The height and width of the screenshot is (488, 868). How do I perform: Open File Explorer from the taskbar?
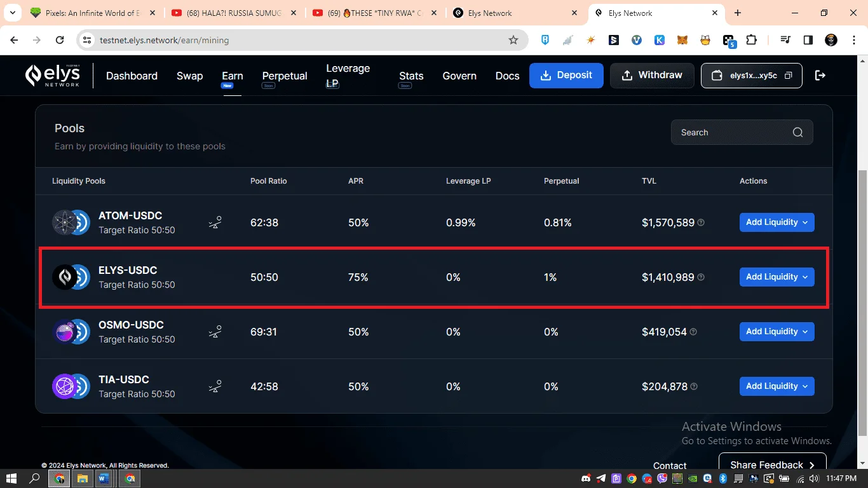click(x=82, y=478)
